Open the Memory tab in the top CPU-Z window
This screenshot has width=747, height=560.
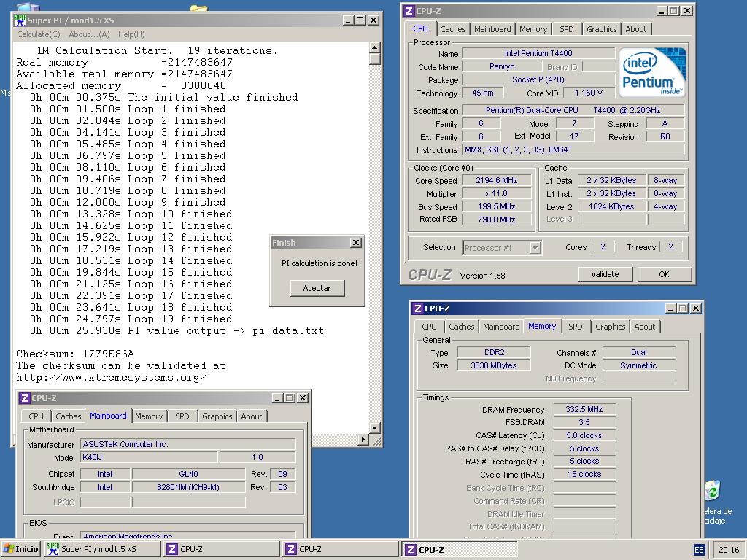[533, 29]
